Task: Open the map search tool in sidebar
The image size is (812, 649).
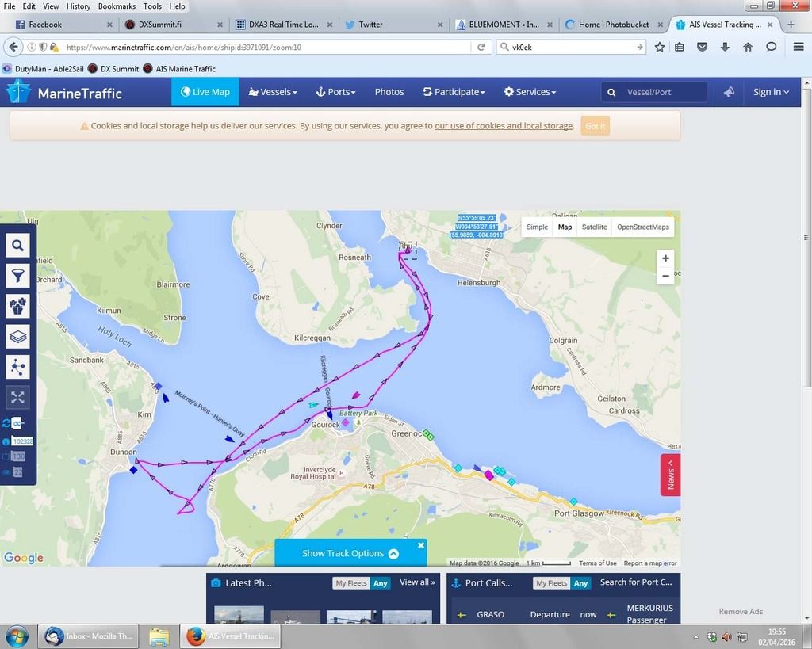Action: tap(17, 246)
